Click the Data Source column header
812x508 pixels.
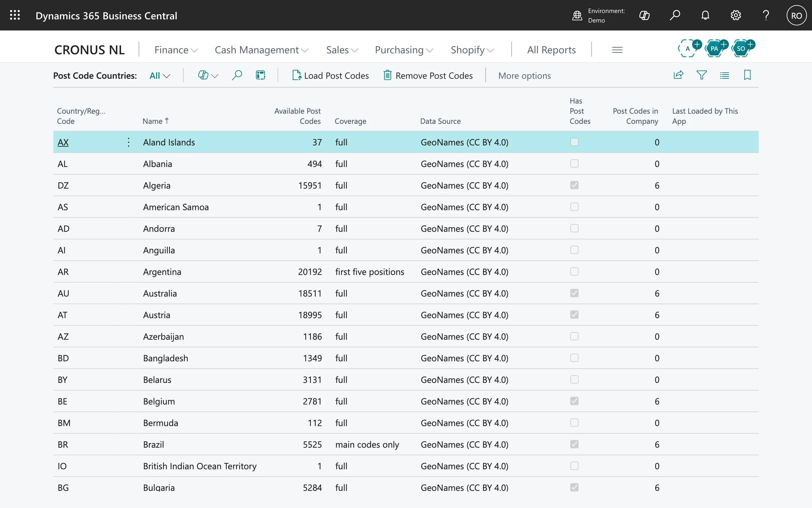[440, 121]
